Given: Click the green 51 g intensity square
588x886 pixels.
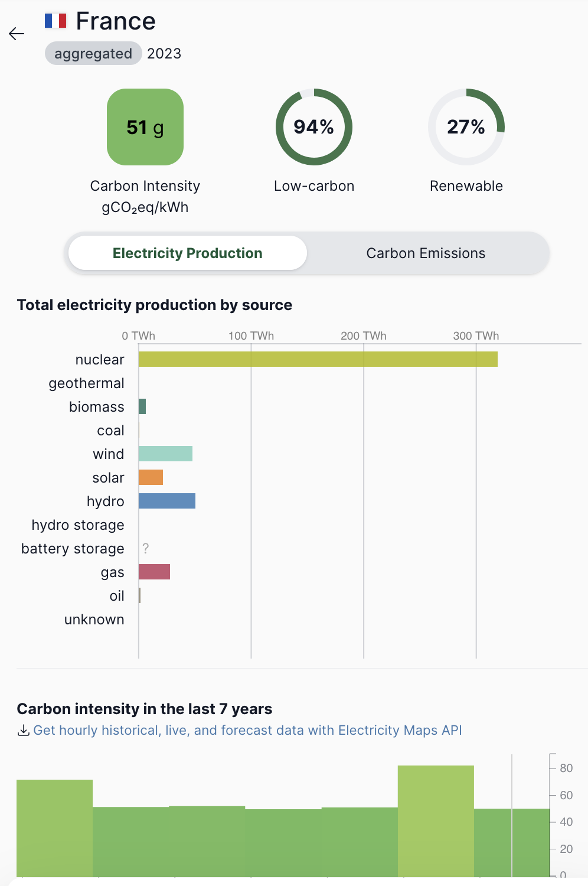Looking at the screenshot, I should pos(145,127).
